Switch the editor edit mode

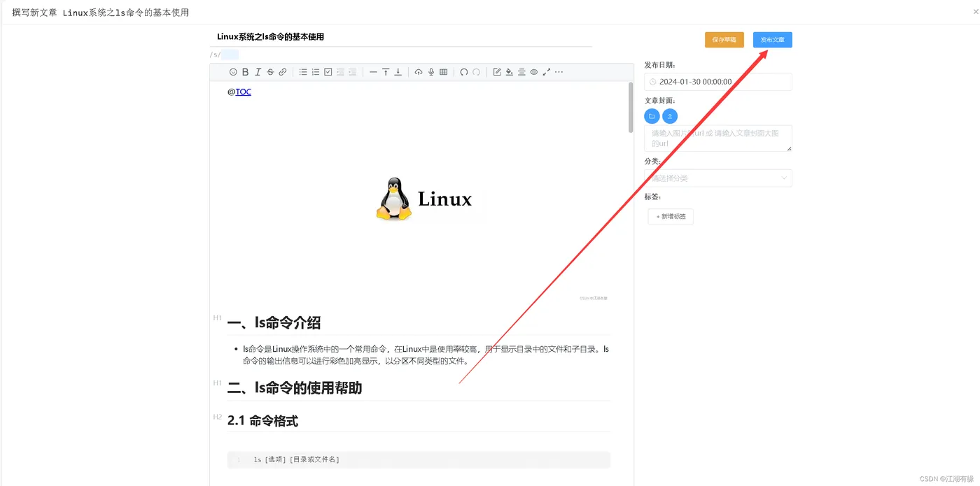497,72
